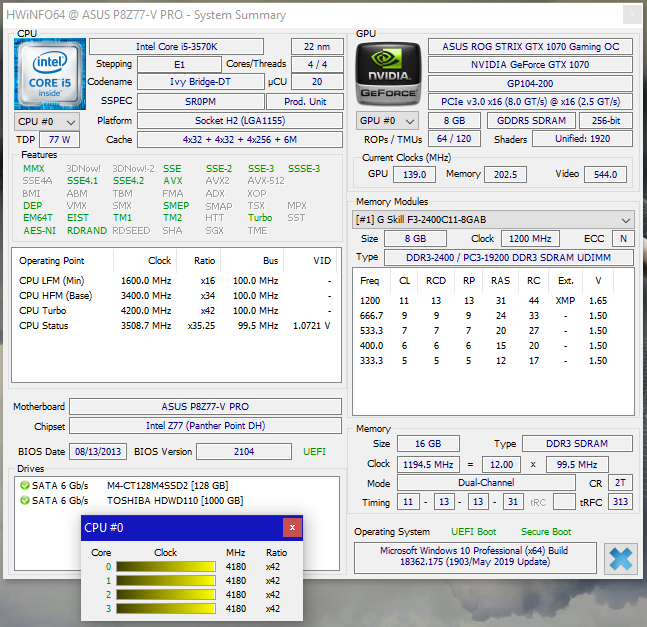Click green check icon beside TOSHIBA HDWD110 drive
Image resolution: width=647 pixels, height=627 pixels.
tap(25, 500)
